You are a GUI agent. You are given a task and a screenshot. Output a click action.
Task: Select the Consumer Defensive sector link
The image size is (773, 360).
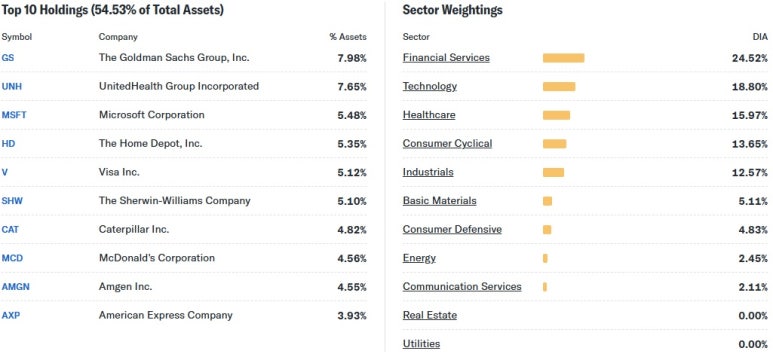(452, 229)
